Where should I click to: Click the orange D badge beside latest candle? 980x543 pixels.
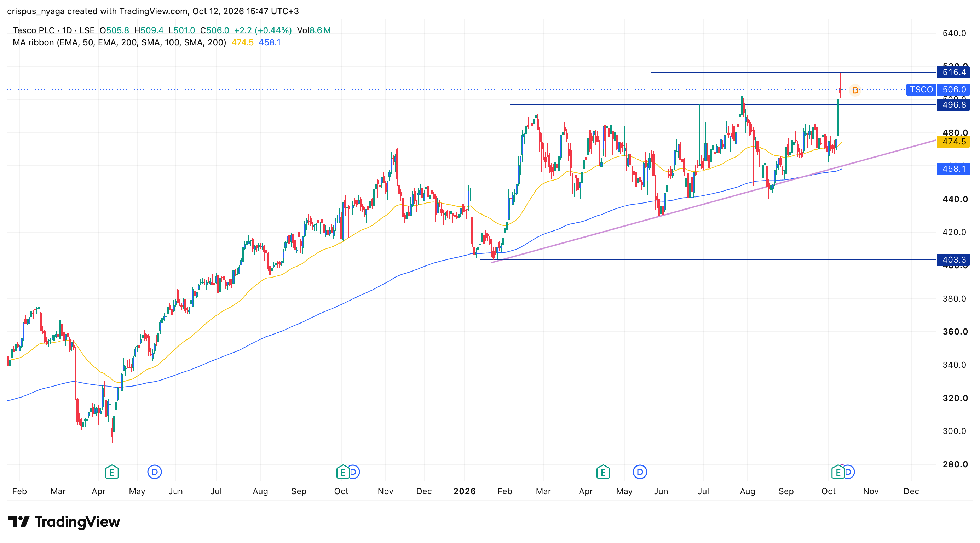coord(855,91)
